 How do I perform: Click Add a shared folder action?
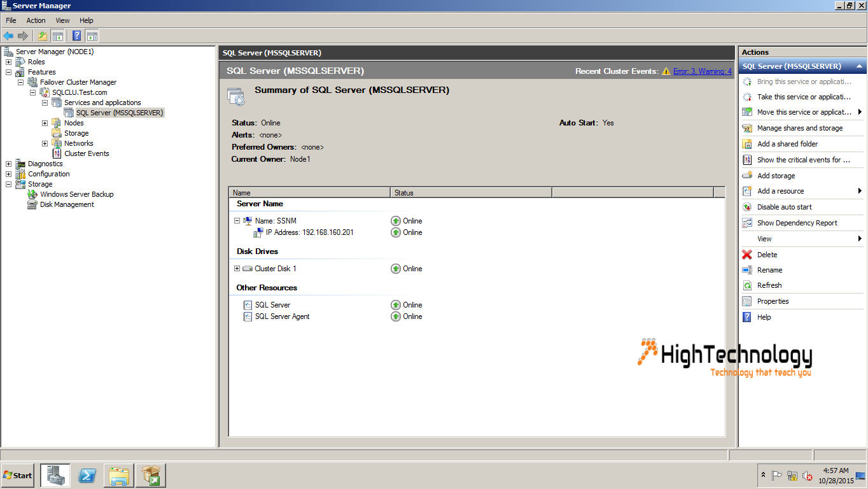pyautogui.click(x=787, y=144)
